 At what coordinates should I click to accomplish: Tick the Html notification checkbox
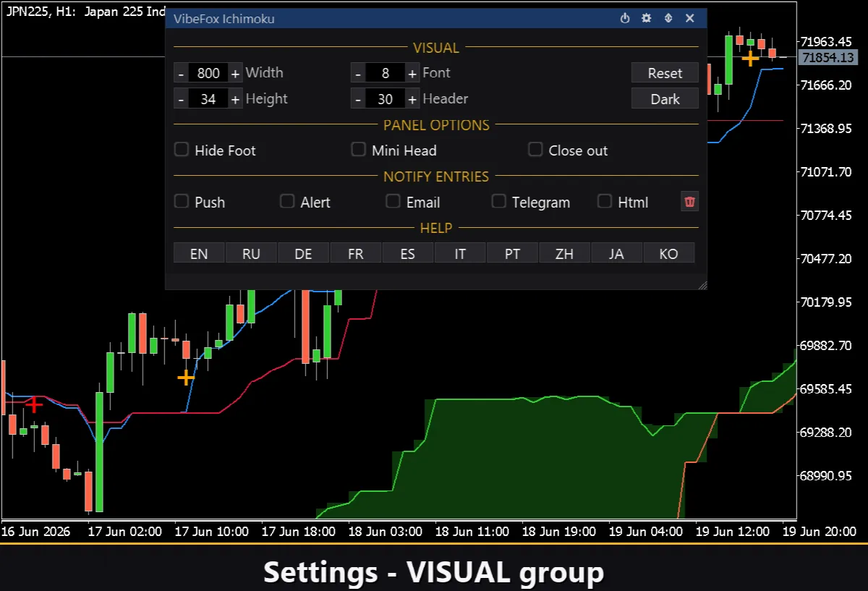point(605,201)
